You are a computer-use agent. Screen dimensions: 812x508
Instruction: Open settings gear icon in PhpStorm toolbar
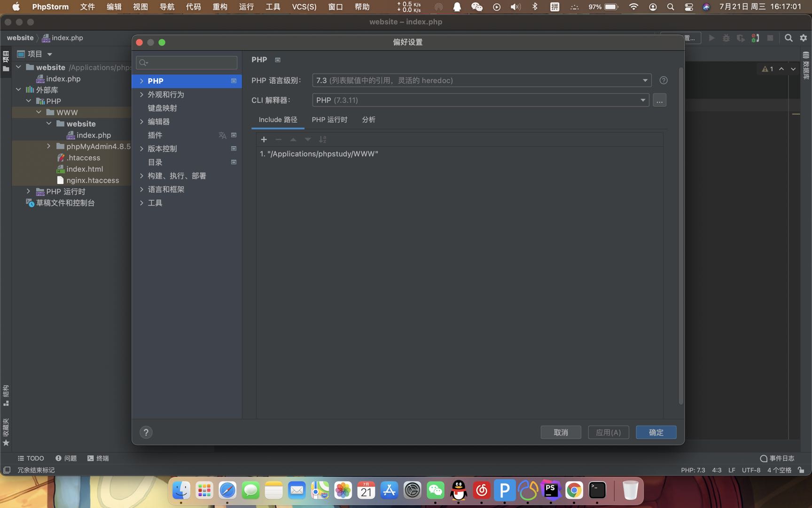(803, 38)
